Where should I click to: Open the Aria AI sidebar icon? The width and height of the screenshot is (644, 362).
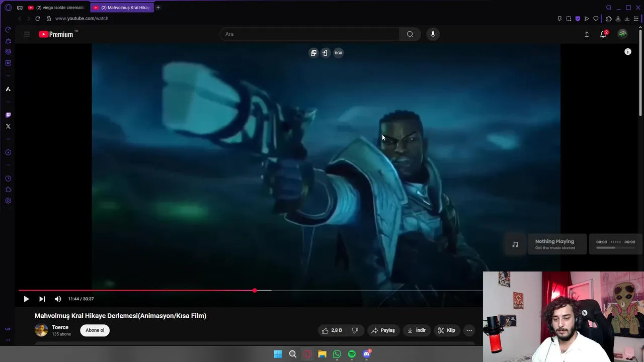tap(8, 89)
